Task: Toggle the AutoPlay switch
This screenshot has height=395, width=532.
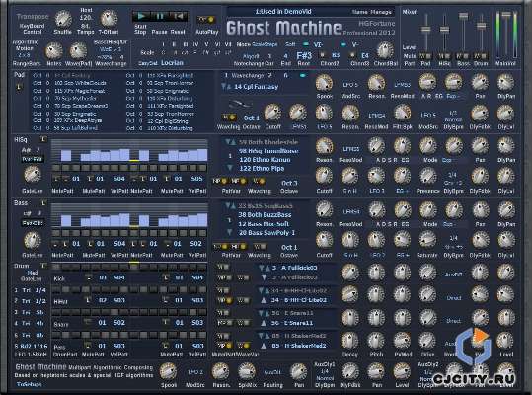Action: coord(206,20)
